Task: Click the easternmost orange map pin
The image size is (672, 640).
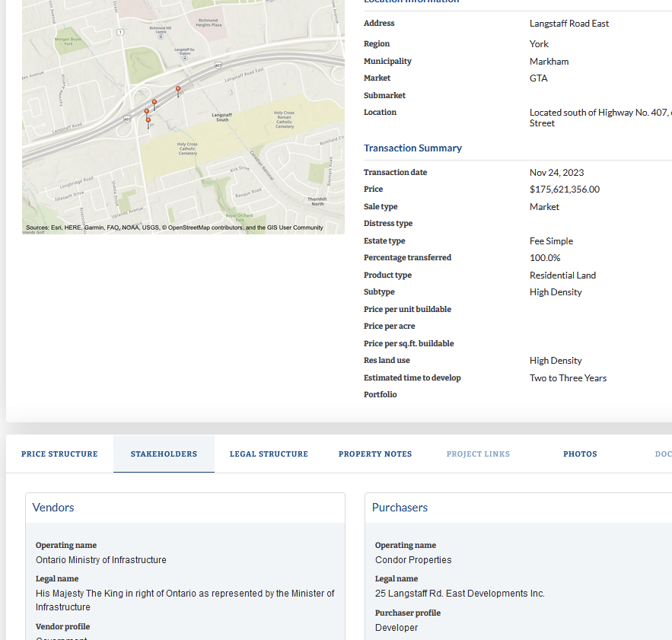Action: (x=178, y=90)
